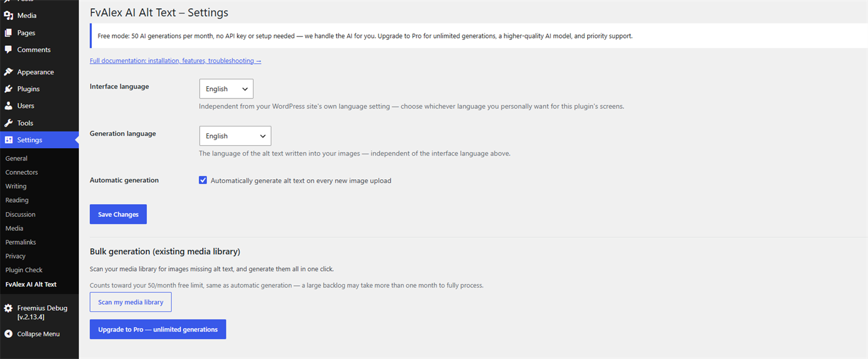This screenshot has width=868, height=359.
Task: Go to Permalinks settings page
Action: [x=21, y=242]
